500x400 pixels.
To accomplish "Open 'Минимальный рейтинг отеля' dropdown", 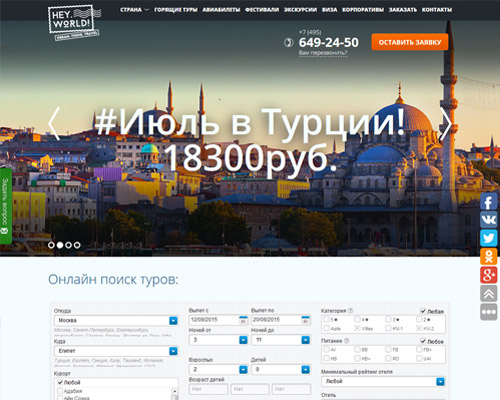I will pyautogui.click(x=383, y=381).
